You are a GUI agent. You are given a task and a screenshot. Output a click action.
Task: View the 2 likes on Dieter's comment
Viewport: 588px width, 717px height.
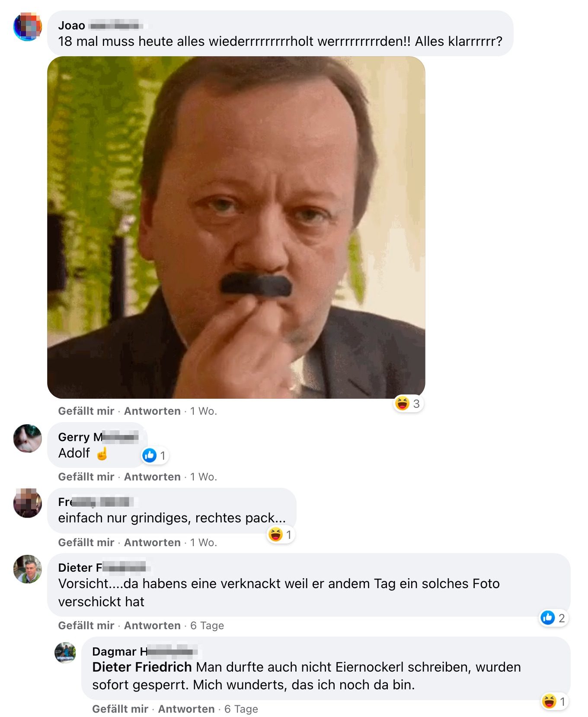coord(553,618)
